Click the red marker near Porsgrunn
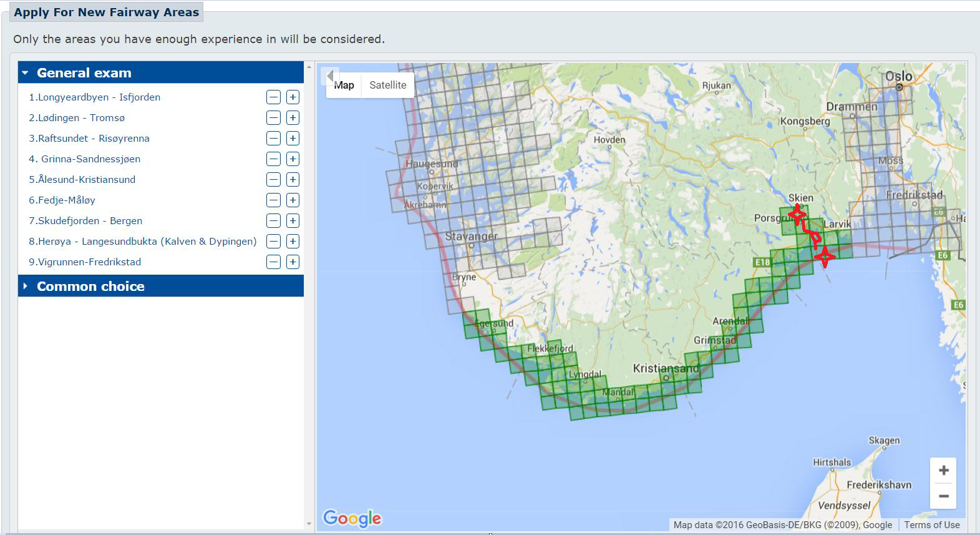Screen dimensions: 980x535 click(x=797, y=215)
